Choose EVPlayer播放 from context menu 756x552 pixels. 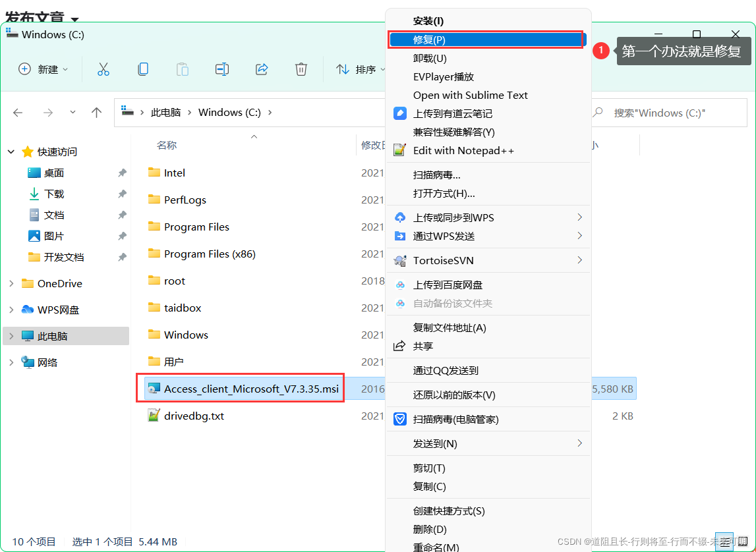(x=488, y=76)
